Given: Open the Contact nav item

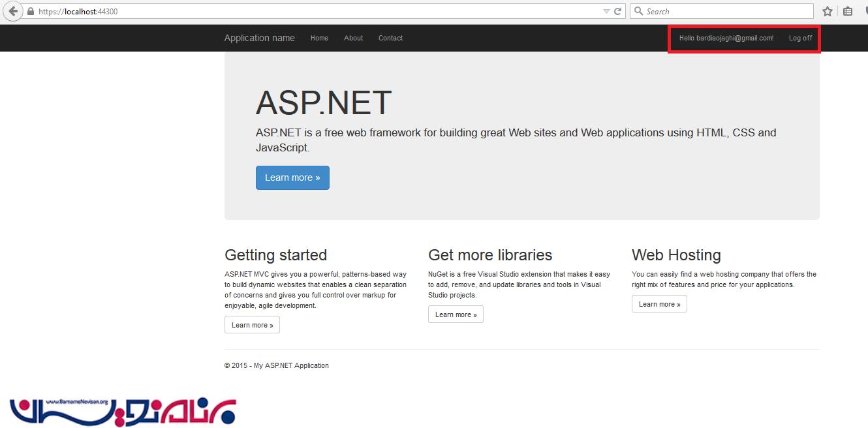Looking at the screenshot, I should coord(390,38).
